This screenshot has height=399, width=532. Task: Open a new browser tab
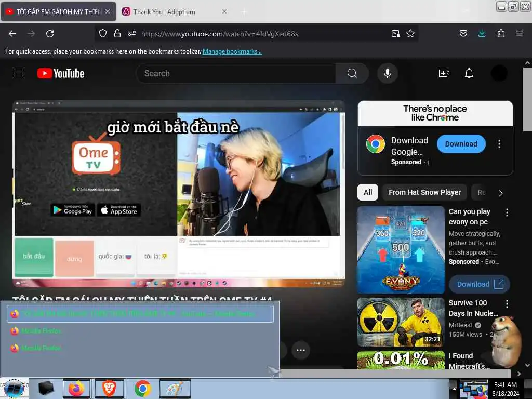point(244,12)
